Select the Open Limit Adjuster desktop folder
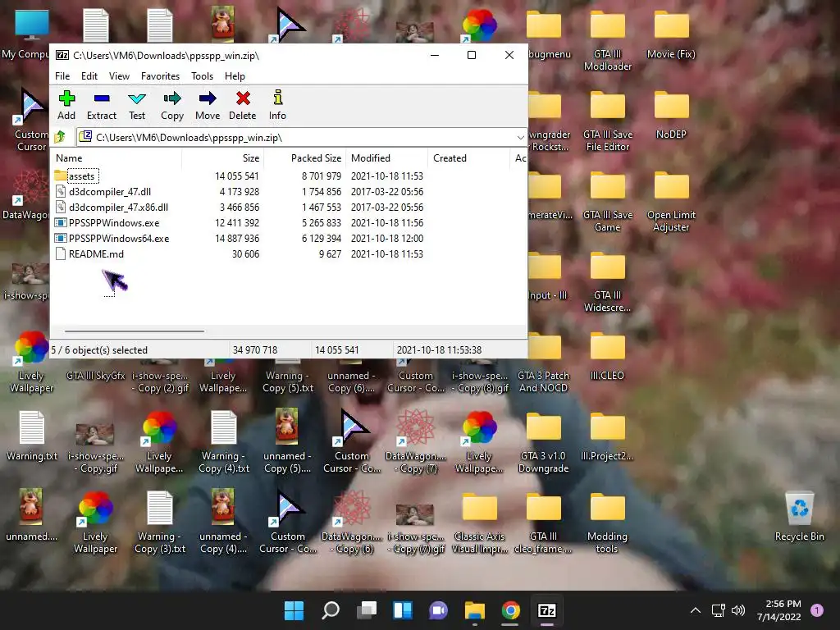The image size is (840, 630). [671, 202]
